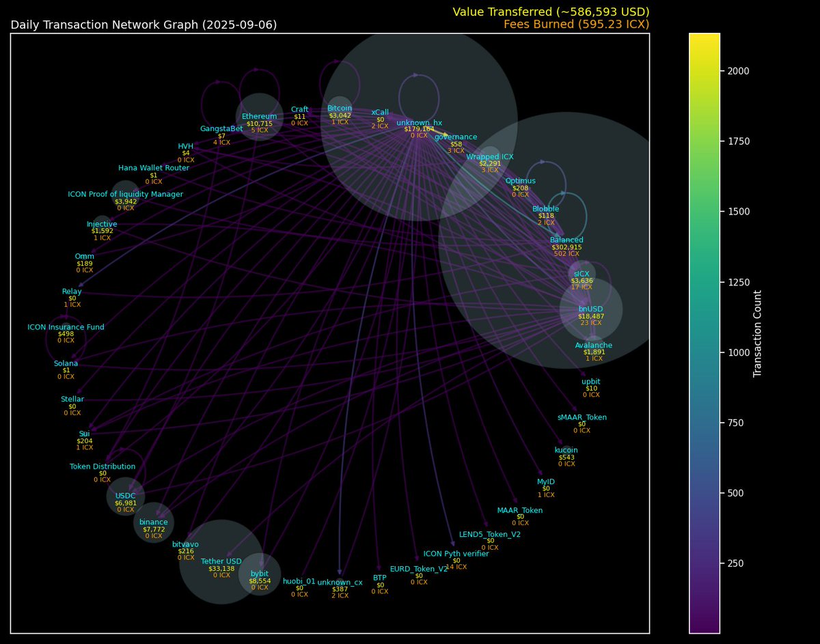This screenshot has height=644, width=820.
Task: Click the bnUSD node label
Action: tap(591, 309)
